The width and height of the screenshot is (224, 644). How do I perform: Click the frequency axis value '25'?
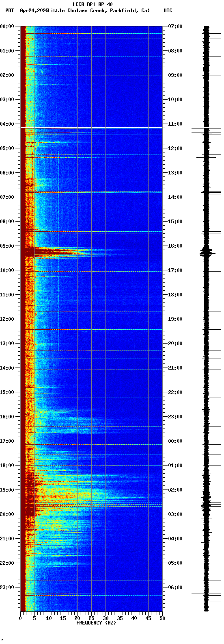pos(91,619)
